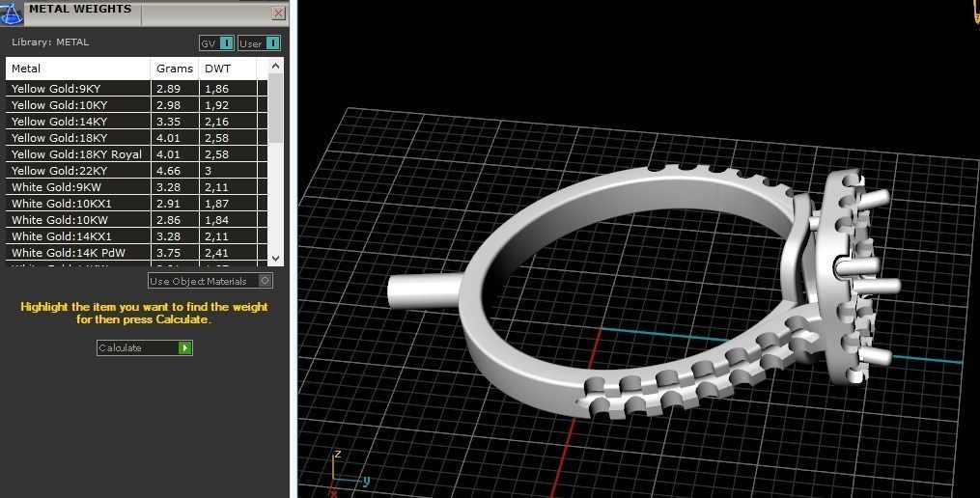Select the White Gold:10KX1 row

coord(137,203)
